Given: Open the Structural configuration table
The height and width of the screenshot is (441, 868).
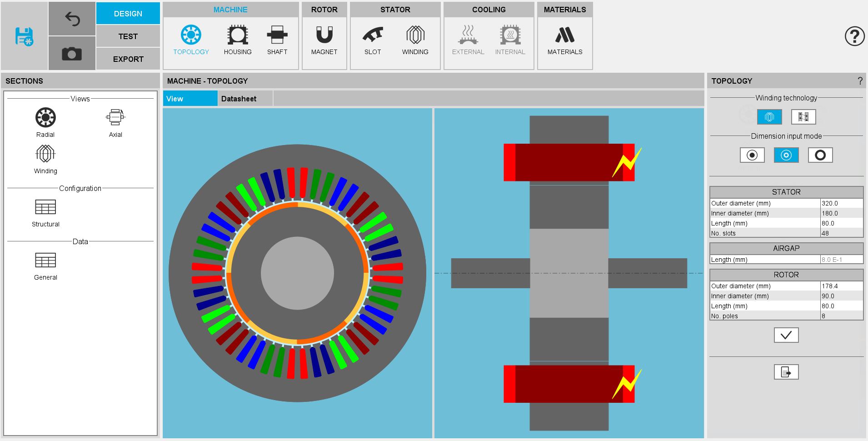Looking at the screenshot, I should click(x=45, y=212).
